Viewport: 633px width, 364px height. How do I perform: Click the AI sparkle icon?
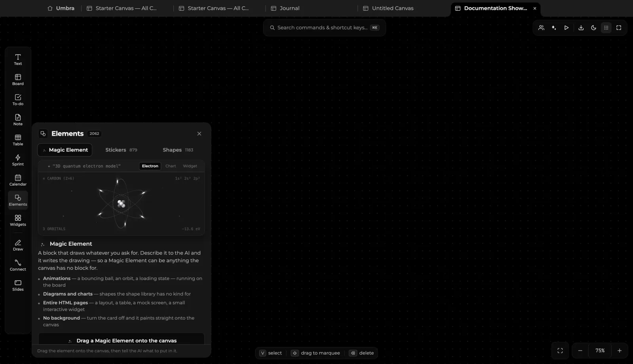click(x=554, y=28)
